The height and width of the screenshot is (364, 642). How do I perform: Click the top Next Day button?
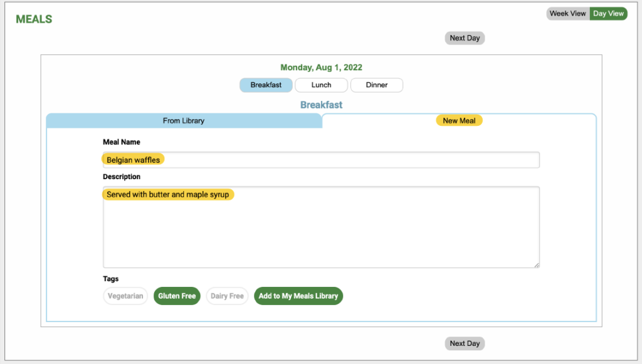tap(465, 38)
